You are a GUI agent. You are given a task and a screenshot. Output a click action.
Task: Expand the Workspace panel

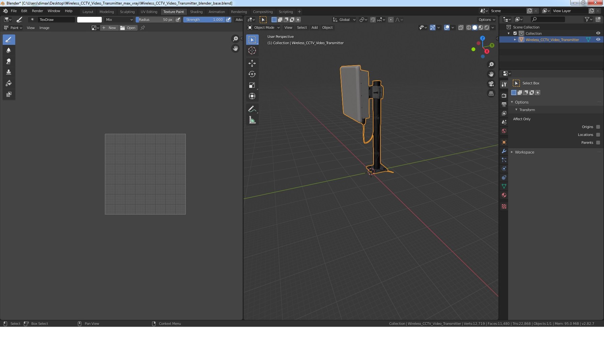[524, 152]
